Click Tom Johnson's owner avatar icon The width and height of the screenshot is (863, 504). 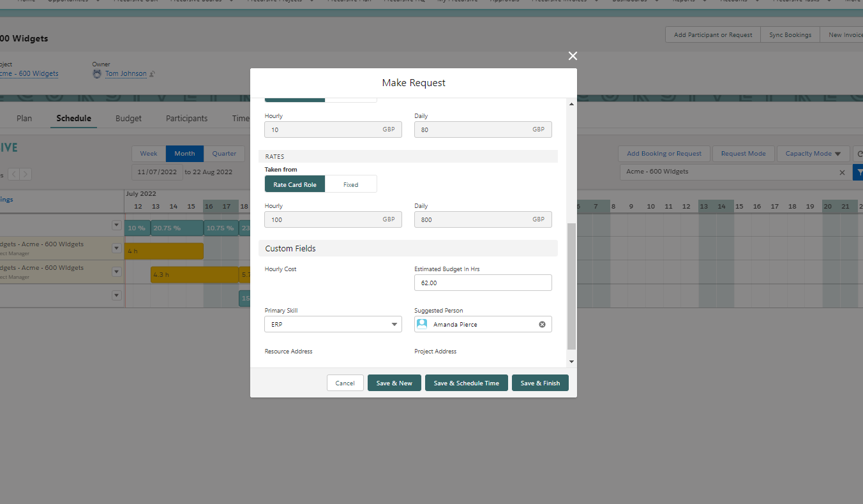97,74
